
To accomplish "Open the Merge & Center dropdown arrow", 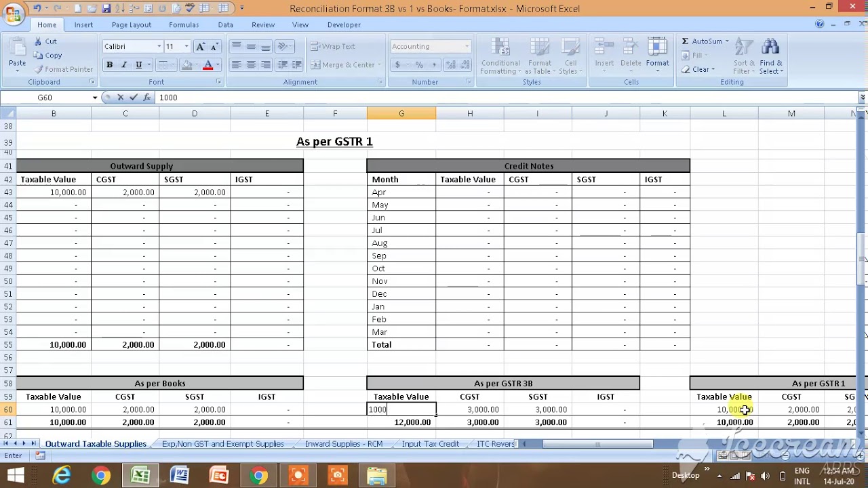I will coord(378,65).
